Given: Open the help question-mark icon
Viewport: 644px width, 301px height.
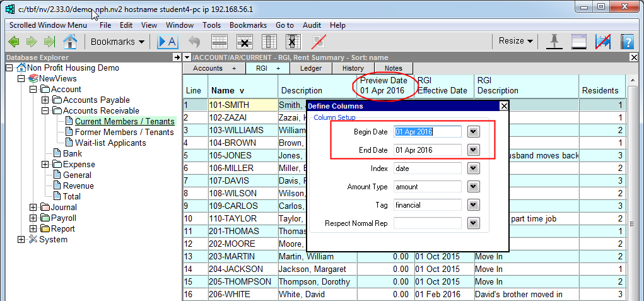Looking at the screenshot, I should click(626, 42).
